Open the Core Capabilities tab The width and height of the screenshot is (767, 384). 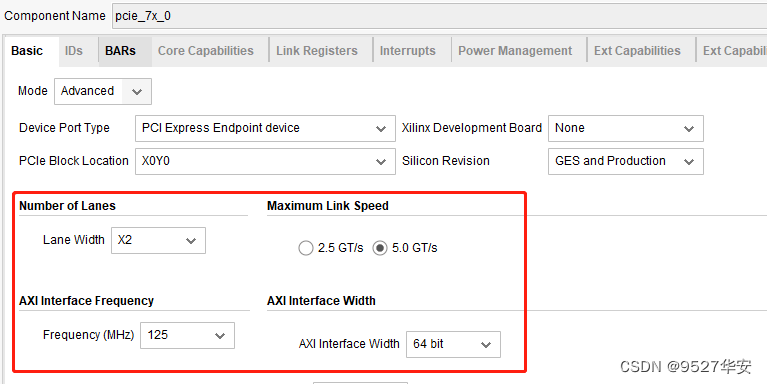(x=206, y=51)
